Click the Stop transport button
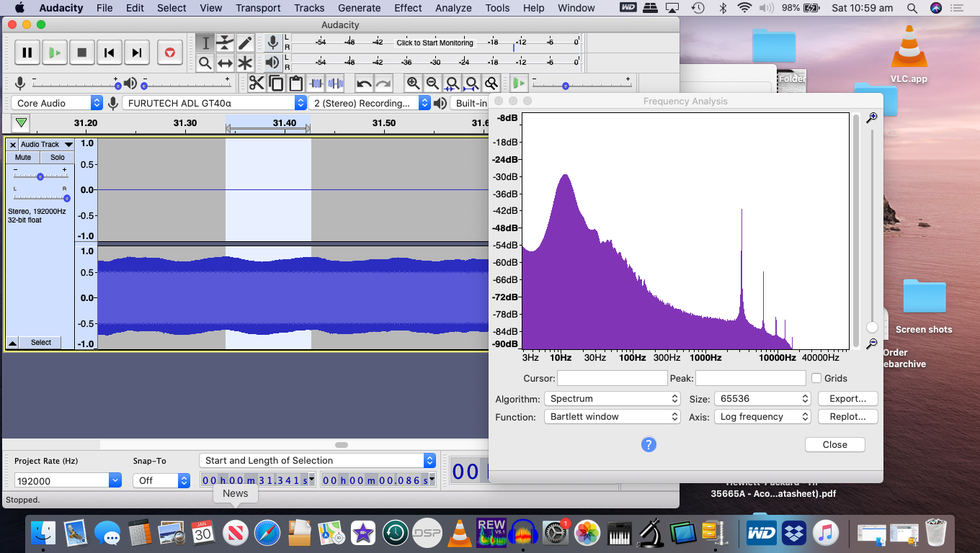Image resolution: width=980 pixels, height=553 pixels. coord(81,53)
